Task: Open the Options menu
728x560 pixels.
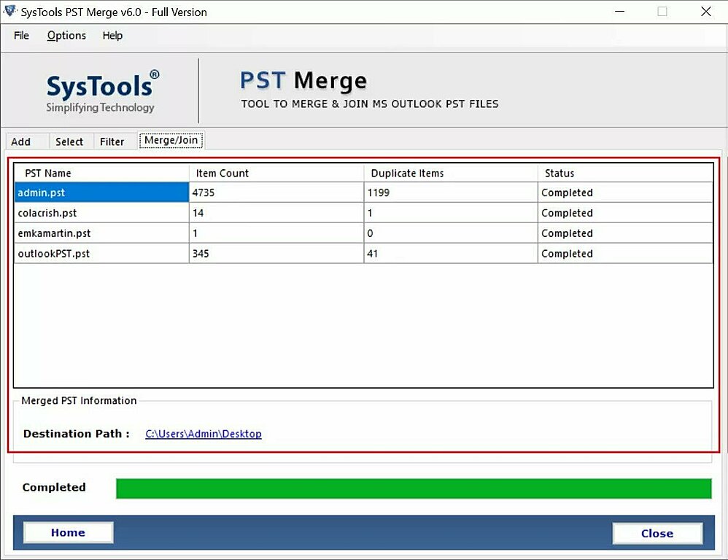Action: tap(66, 35)
